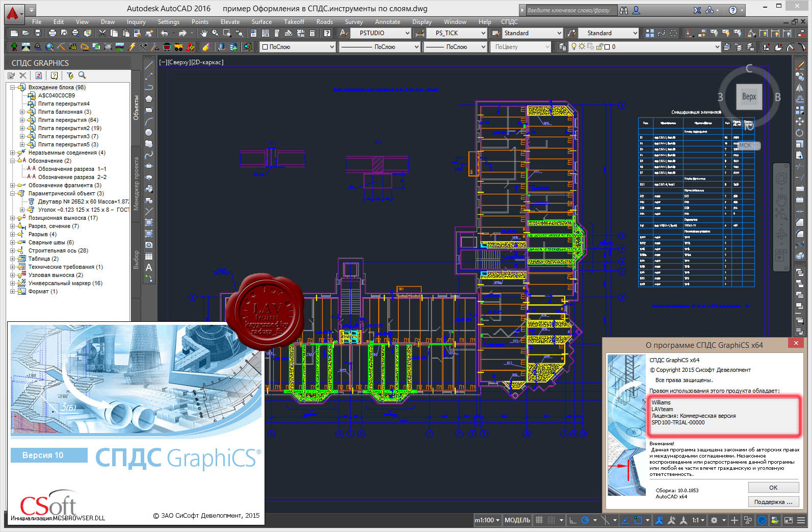The image size is (812, 532).
Task: Click the [2D-каркас] visual style label
Action: (207, 62)
